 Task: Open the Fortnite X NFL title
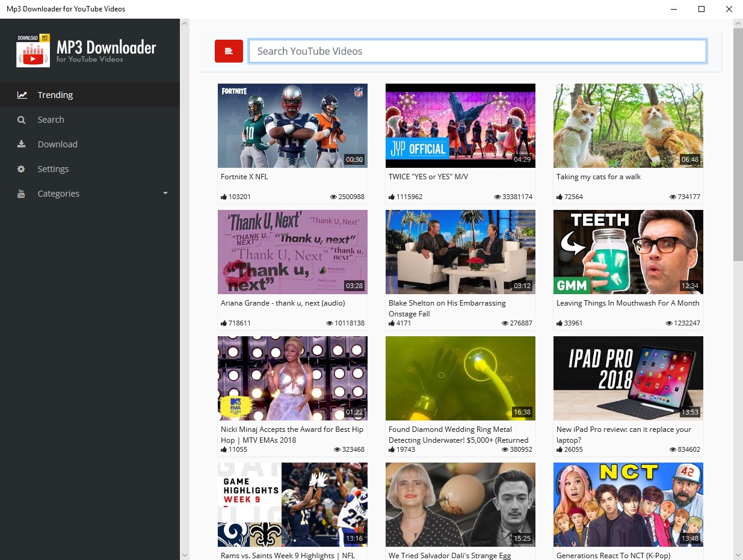point(244,177)
